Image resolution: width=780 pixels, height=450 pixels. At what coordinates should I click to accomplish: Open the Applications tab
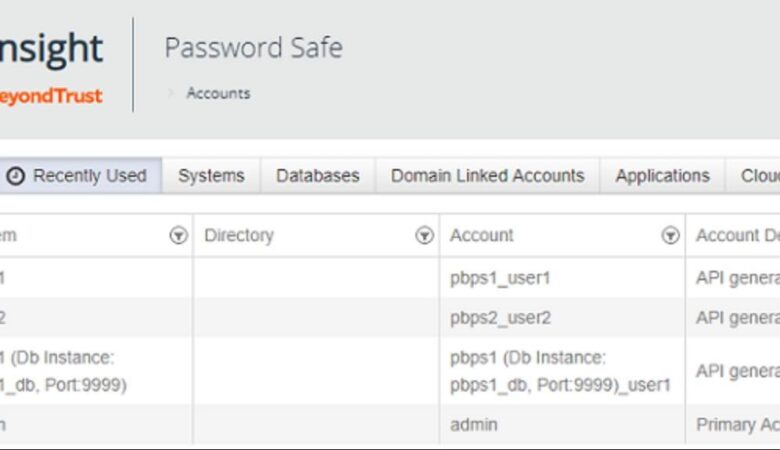(x=662, y=176)
